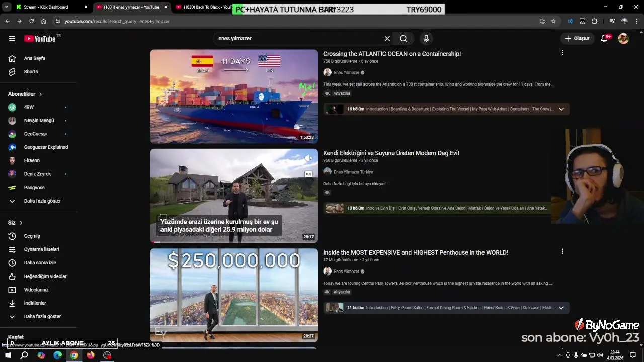This screenshot has height=362, width=644.
Task: Unmute the Dağ Evi video preview
Action: click(x=308, y=158)
